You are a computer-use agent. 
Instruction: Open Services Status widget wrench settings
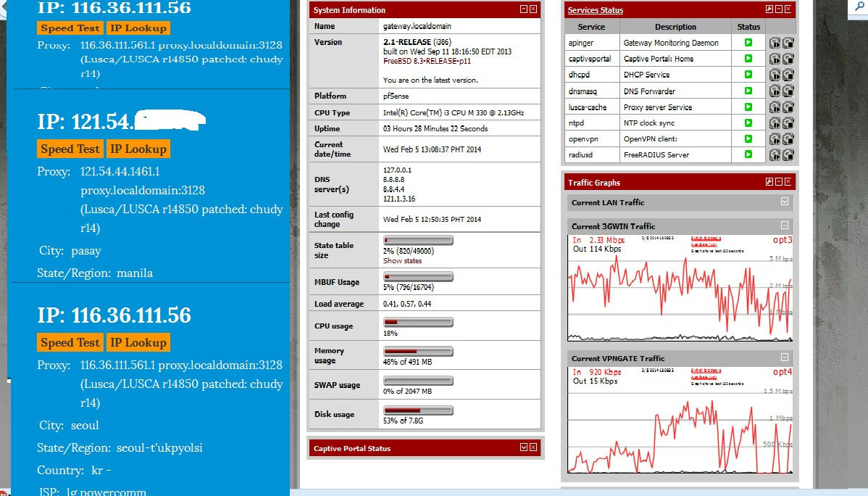click(x=769, y=9)
